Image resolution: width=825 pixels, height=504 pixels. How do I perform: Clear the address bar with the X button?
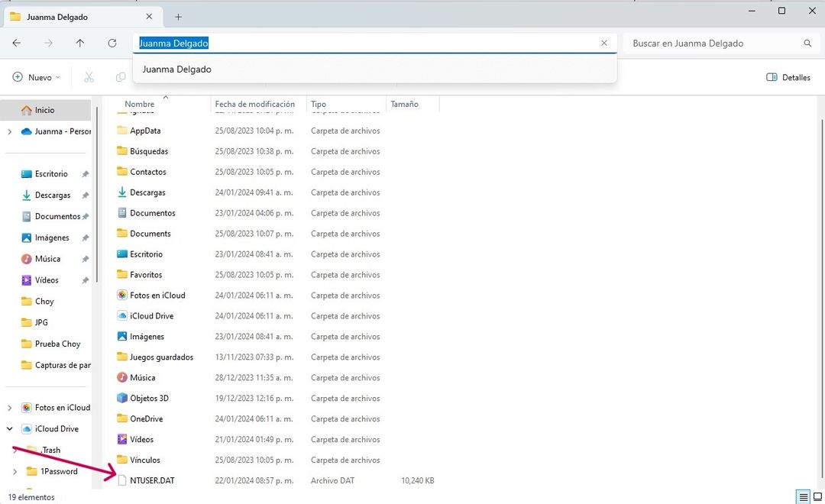point(603,44)
